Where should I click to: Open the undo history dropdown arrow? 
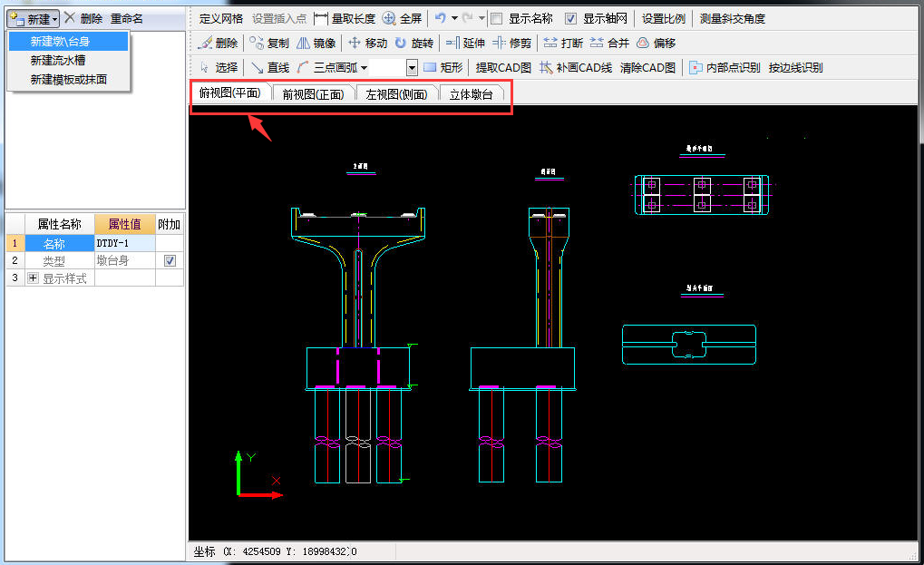pos(454,18)
